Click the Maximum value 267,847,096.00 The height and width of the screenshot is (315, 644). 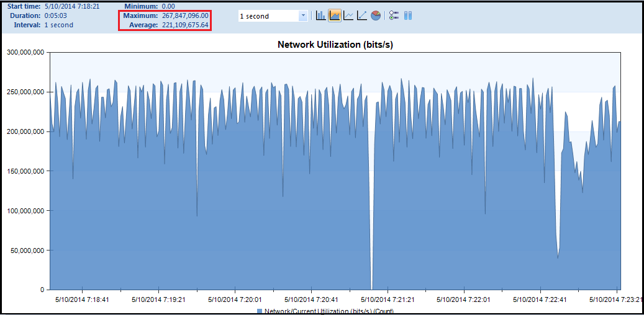[x=185, y=16]
